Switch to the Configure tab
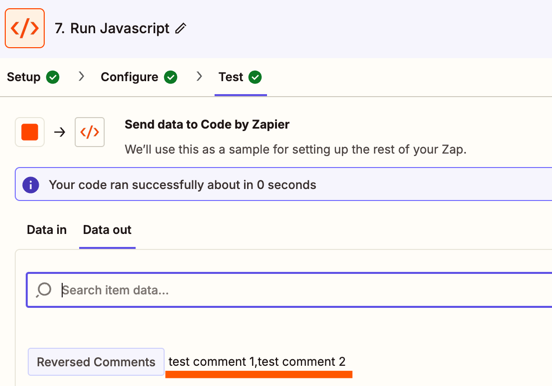This screenshot has width=552, height=386. click(139, 77)
